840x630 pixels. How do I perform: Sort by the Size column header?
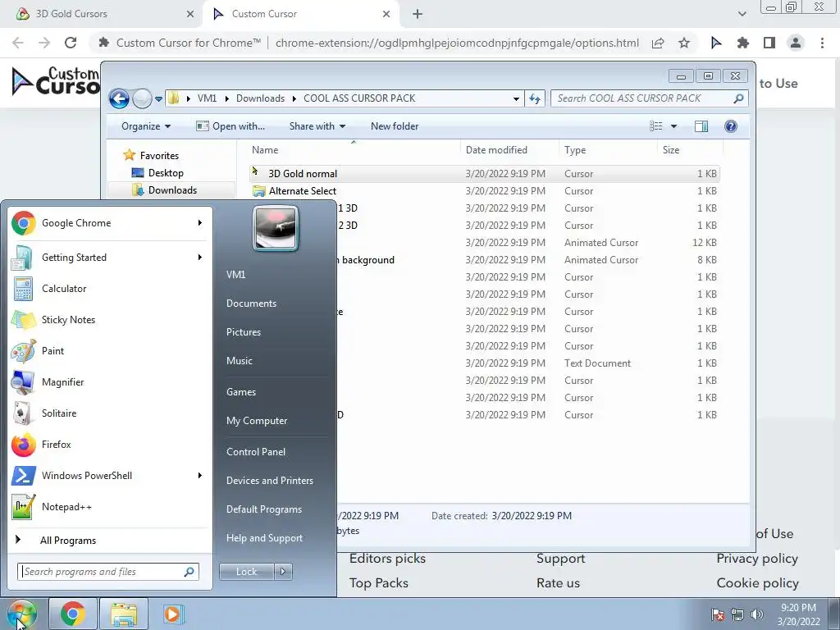point(690,150)
